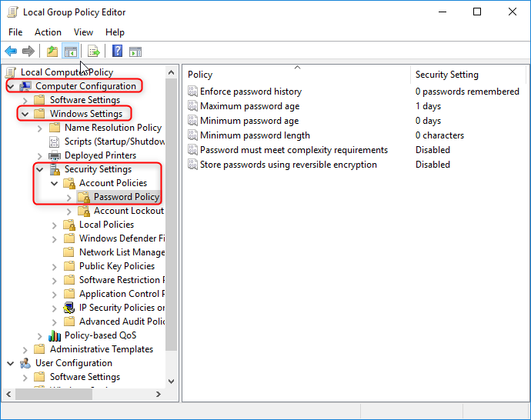Collapse the Security Settings tree node
Image resolution: width=531 pixels, height=420 pixels.
point(39,169)
